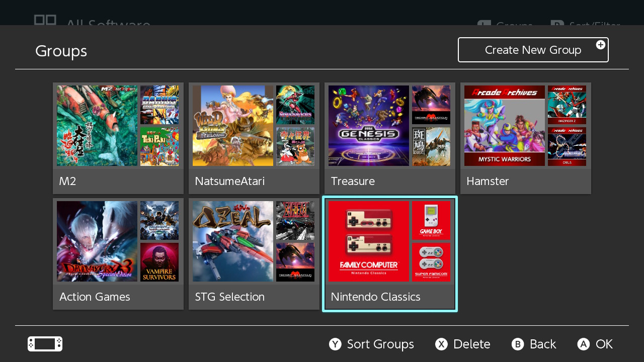Click the Family Computer game cover
Screen dimensions: 644x362
[x=369, y=241]
